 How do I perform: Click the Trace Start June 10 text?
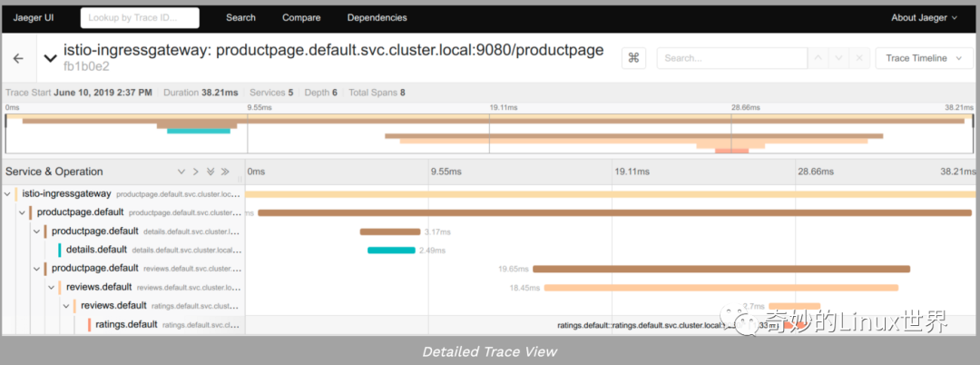click(x=79, y=93)
